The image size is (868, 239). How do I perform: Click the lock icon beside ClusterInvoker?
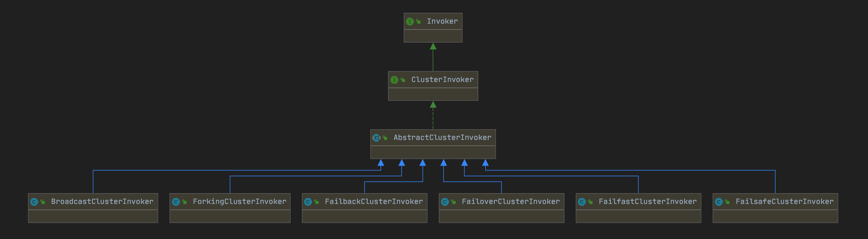click(403, 80)
